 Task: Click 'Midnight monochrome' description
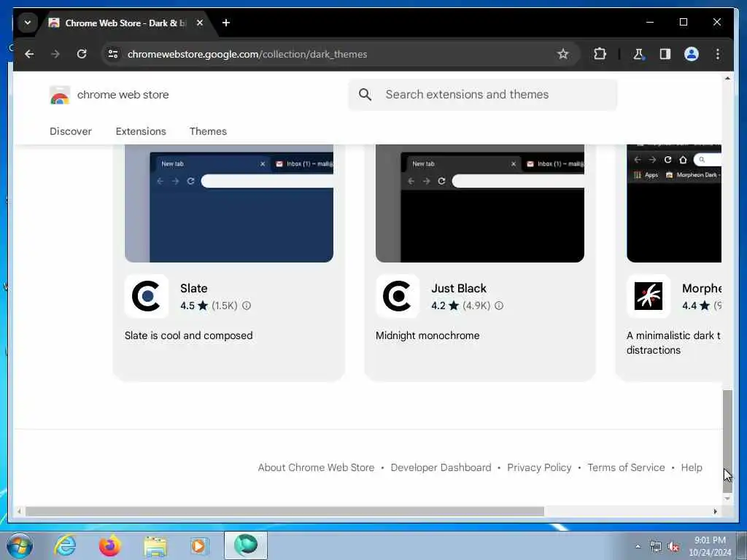pyautogui.click(x=427, y=335)
